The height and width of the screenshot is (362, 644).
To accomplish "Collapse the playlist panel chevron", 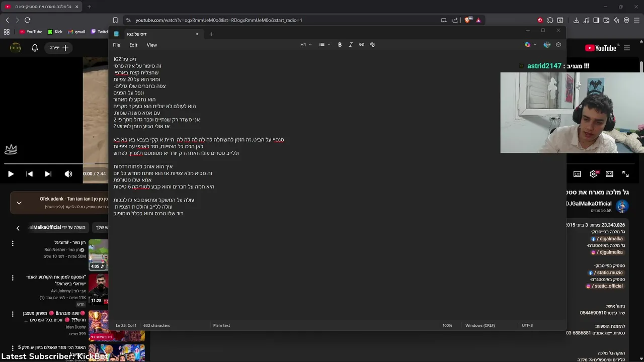I will [19, 203].
